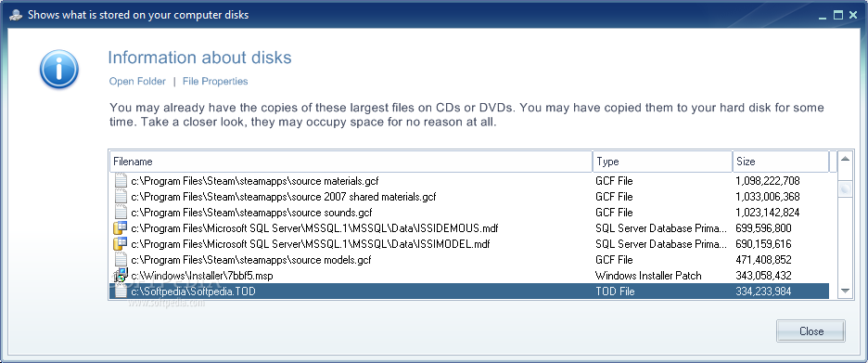The height and width of the screenshot is (363, 868).
Task: Click TOD File type cell
Action: coord(615,291)
